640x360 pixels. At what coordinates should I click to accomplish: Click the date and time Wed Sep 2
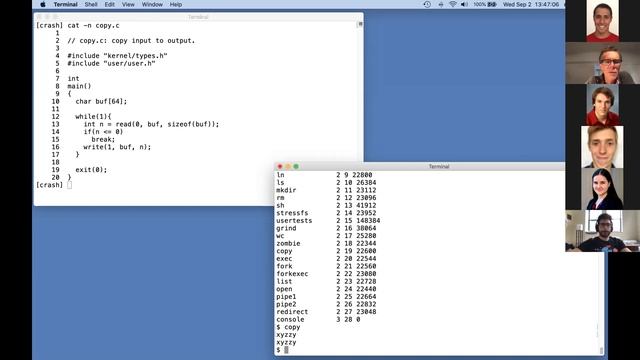pyautogui.click(x=531, y=4)
